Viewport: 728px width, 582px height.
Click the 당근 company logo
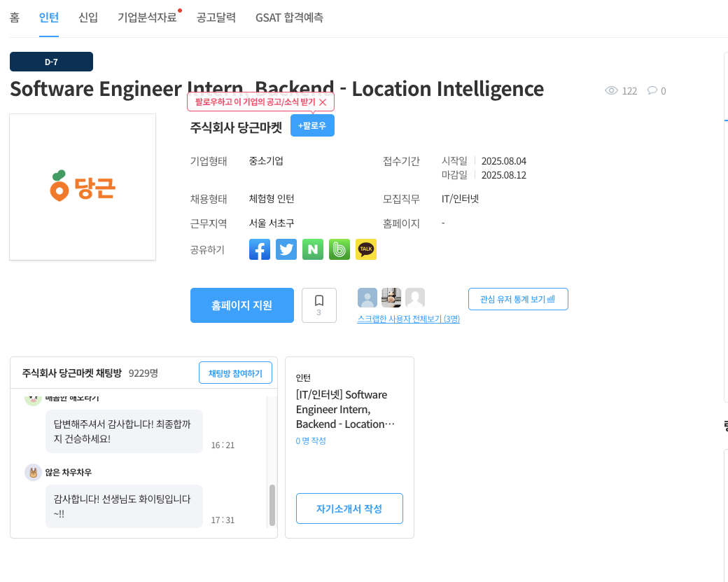click(83, 187)
